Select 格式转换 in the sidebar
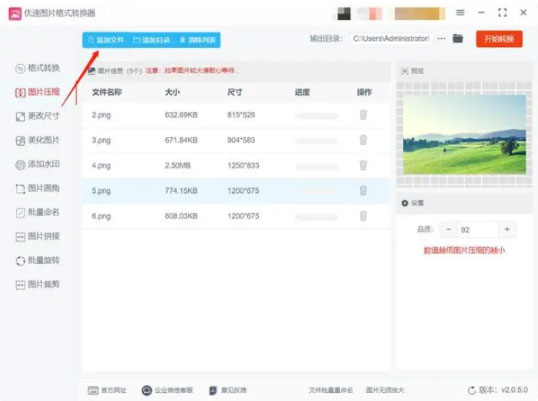The width and height of the screenshot is (538, 401). (37, 68)
